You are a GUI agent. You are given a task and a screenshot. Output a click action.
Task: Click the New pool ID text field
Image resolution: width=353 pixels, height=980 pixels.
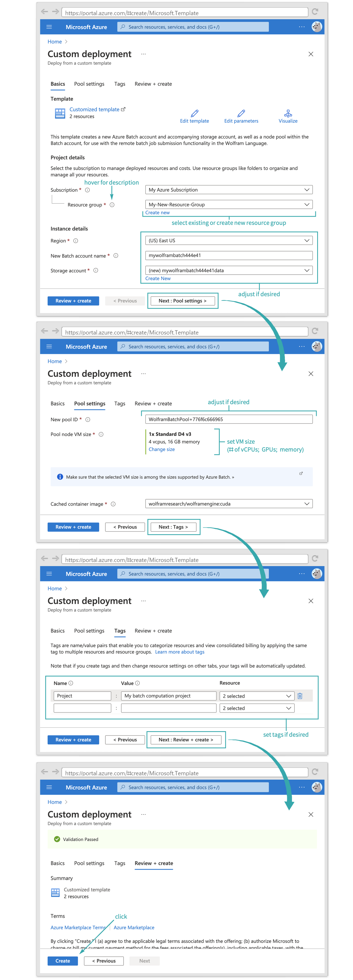coord(229,419)
